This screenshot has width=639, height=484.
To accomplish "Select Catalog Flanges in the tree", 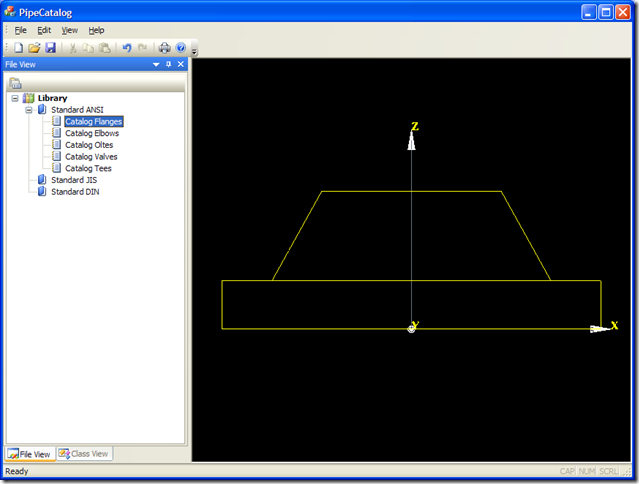I will coord(94,121).
